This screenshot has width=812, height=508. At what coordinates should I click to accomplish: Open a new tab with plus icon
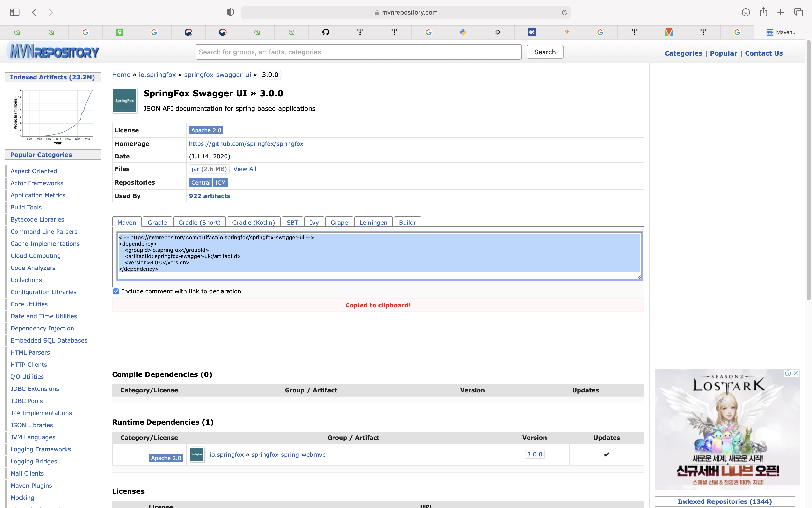781,12
